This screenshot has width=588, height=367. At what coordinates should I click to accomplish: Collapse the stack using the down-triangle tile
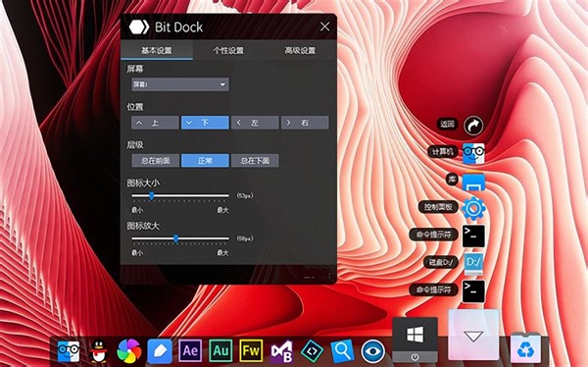[473, 335]
